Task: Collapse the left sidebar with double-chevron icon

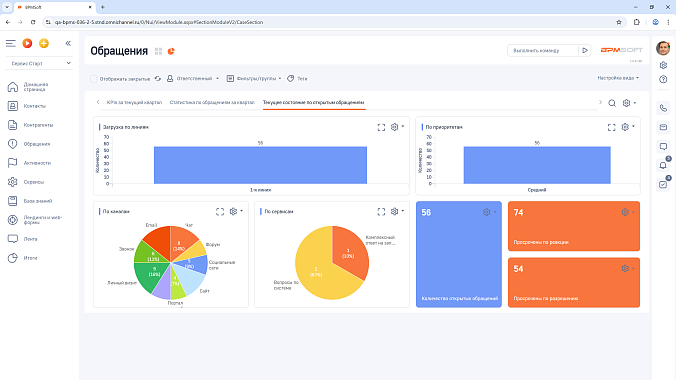Action: point(68,43)
